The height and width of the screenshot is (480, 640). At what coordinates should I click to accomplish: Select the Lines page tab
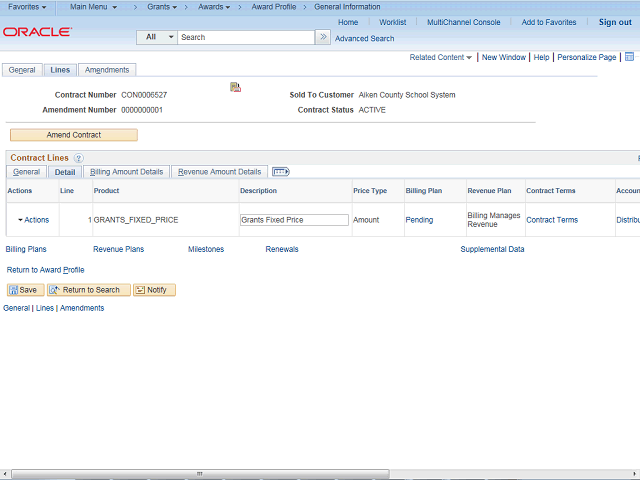click(60, 70)
